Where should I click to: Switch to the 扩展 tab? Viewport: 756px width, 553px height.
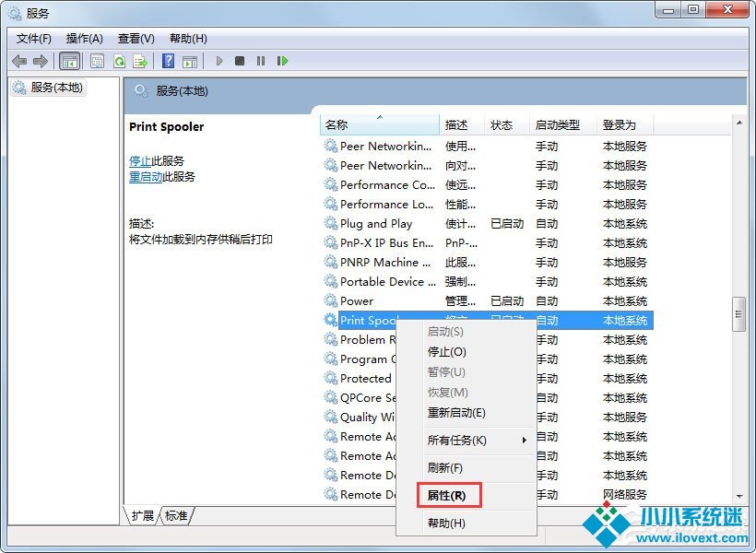click(x=142, y=515)
